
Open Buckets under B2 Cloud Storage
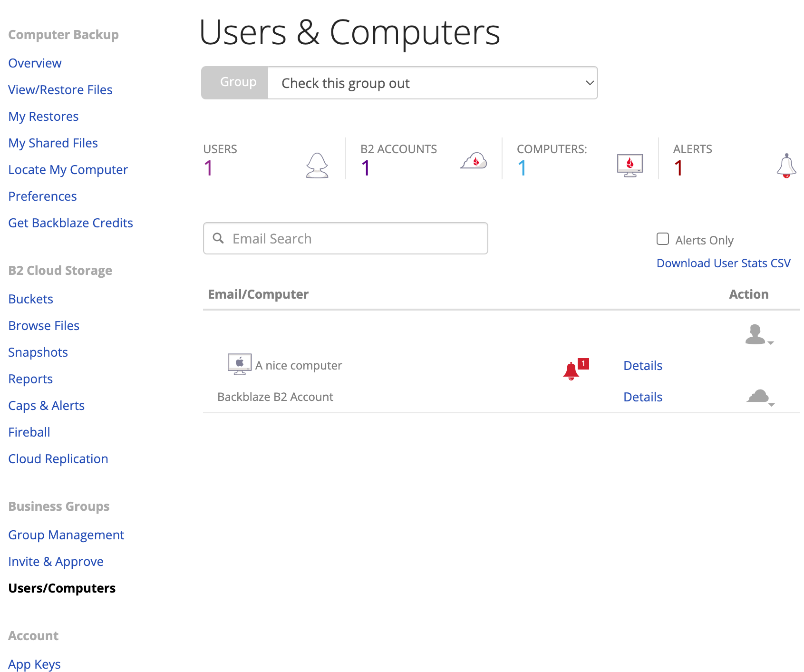(30, 299)
